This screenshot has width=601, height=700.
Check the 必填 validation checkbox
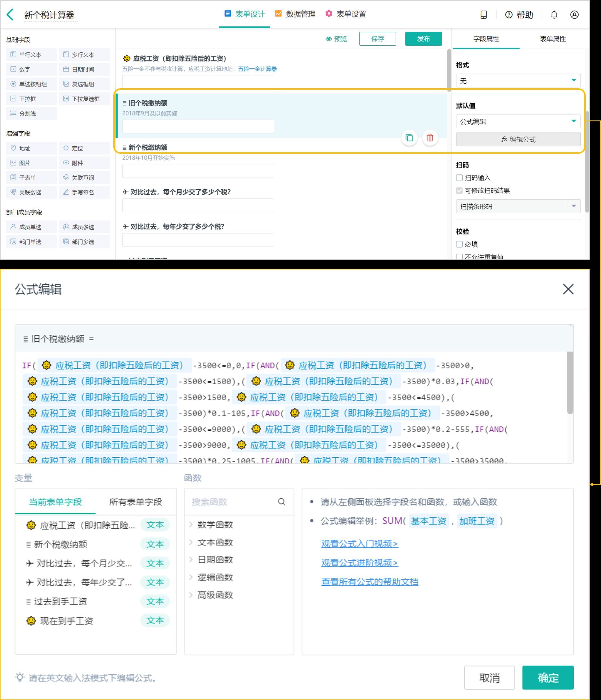[x=459, y=244]
